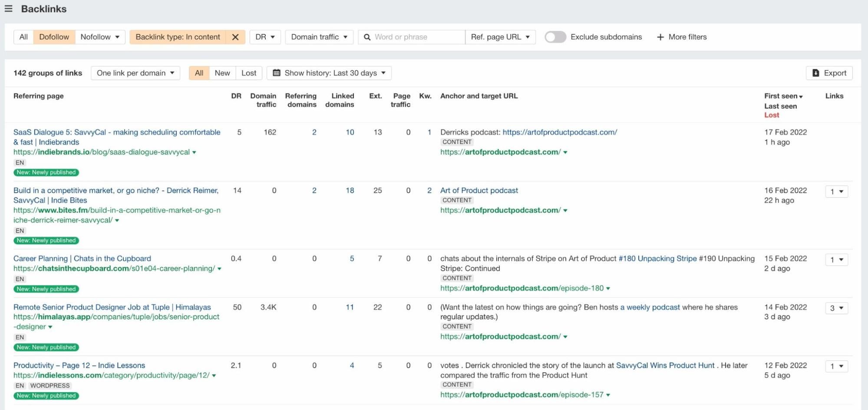Focus the Word or phrase search field

pos(417,37)
